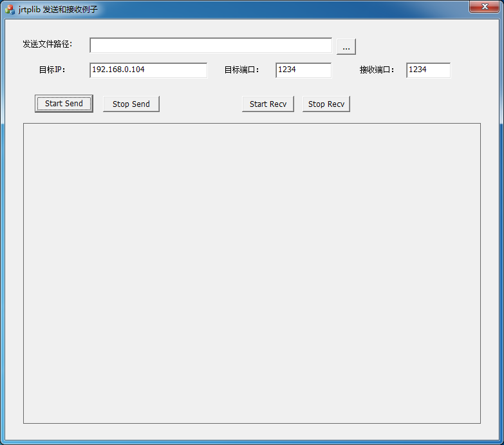Click the Stop Recv button
This screenshot has width=504, height=445.
(326, 104)
